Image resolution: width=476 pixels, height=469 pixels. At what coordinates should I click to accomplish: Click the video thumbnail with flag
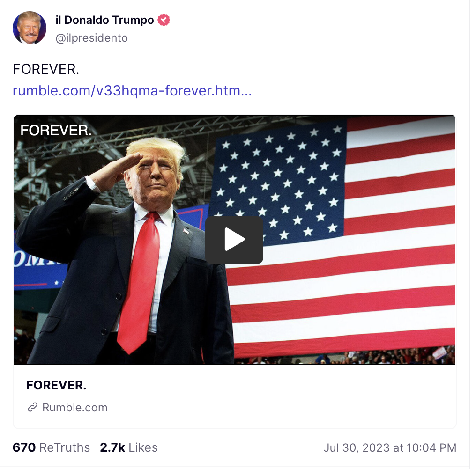tap(234, 240)
